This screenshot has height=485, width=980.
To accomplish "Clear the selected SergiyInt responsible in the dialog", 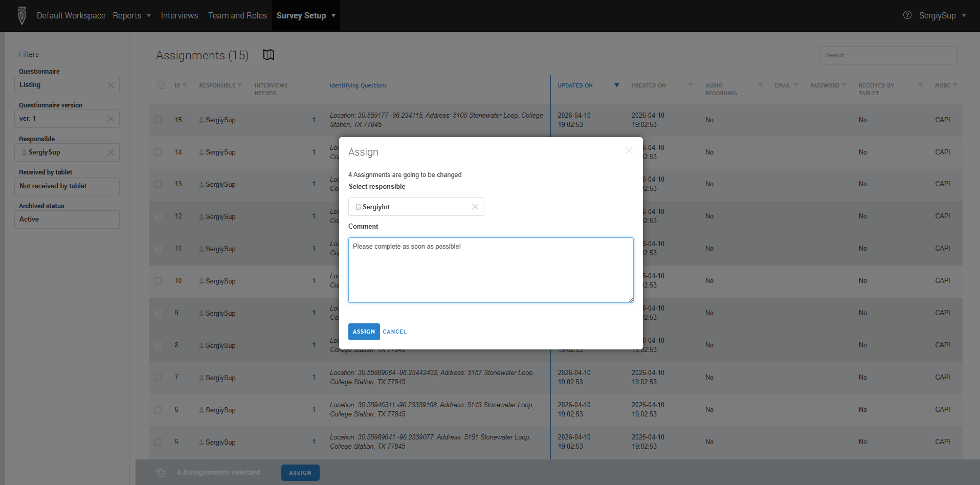I will [x=475, y=207].
